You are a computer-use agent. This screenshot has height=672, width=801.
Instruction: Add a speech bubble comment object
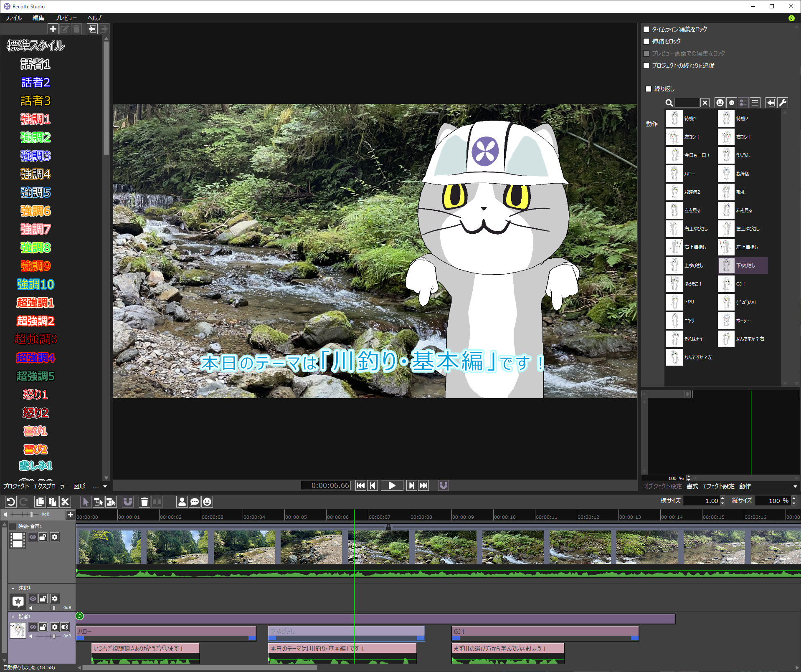(x=195, y=502)
